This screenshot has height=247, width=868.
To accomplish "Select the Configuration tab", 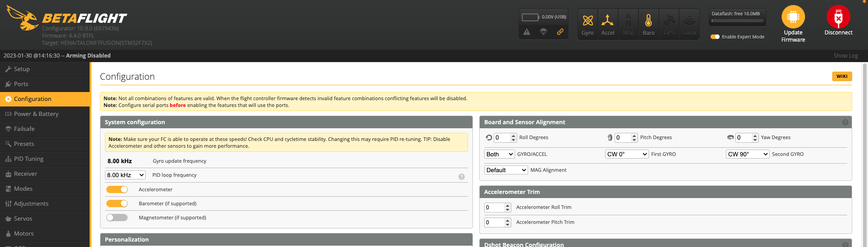I will tap(45, 99).
